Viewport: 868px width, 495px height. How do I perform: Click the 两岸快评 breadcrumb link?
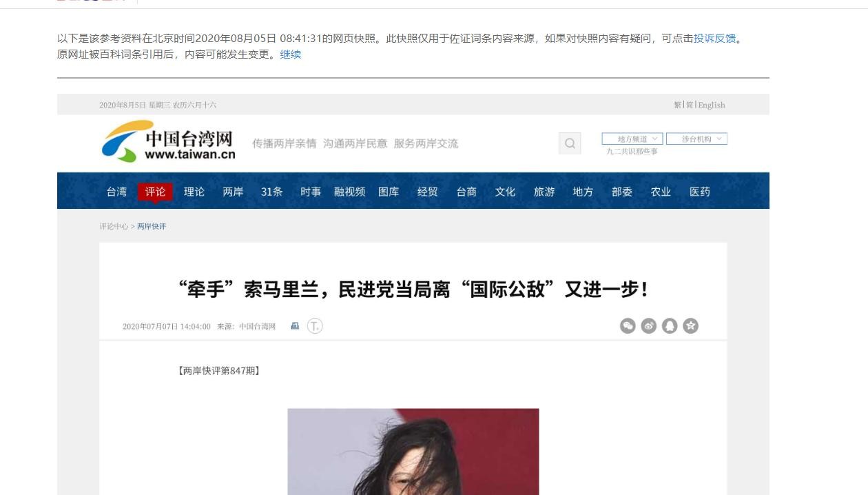click(x=152, y=226)
